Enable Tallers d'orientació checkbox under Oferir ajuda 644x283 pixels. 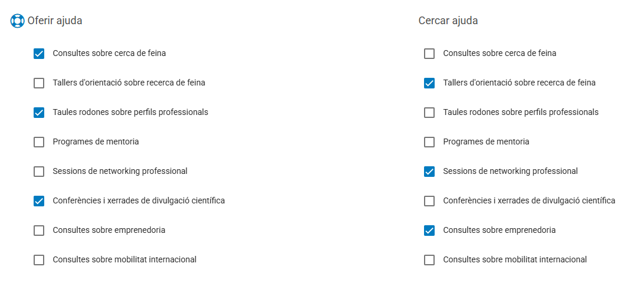tap(39, 83)
